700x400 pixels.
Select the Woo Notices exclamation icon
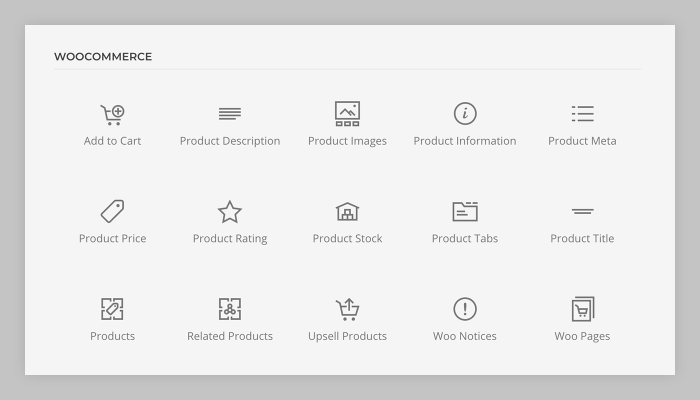pyautogui.click(x=465, y=309)
